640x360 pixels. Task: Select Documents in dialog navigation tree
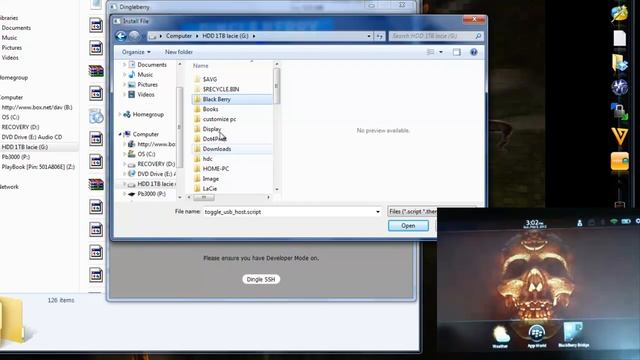tap(152, 65)
